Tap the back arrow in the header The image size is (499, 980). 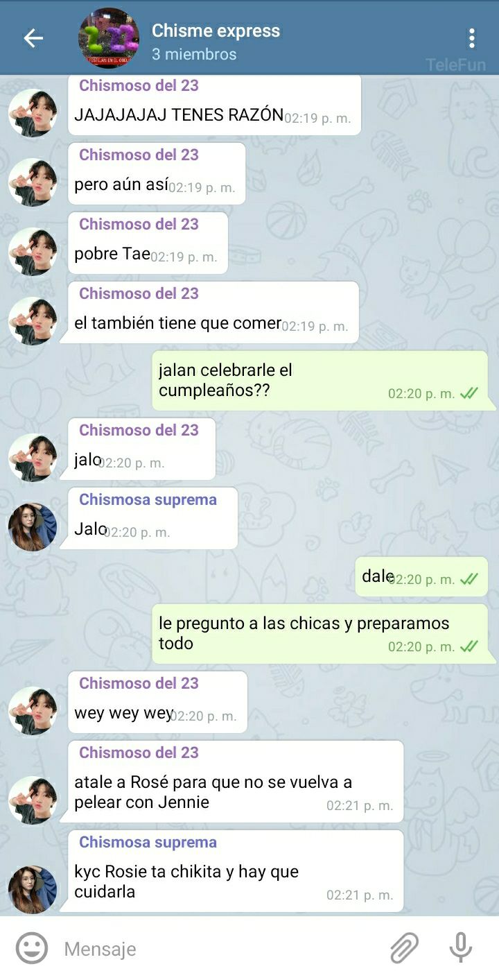pyautogui.click(x=33, y=38)
